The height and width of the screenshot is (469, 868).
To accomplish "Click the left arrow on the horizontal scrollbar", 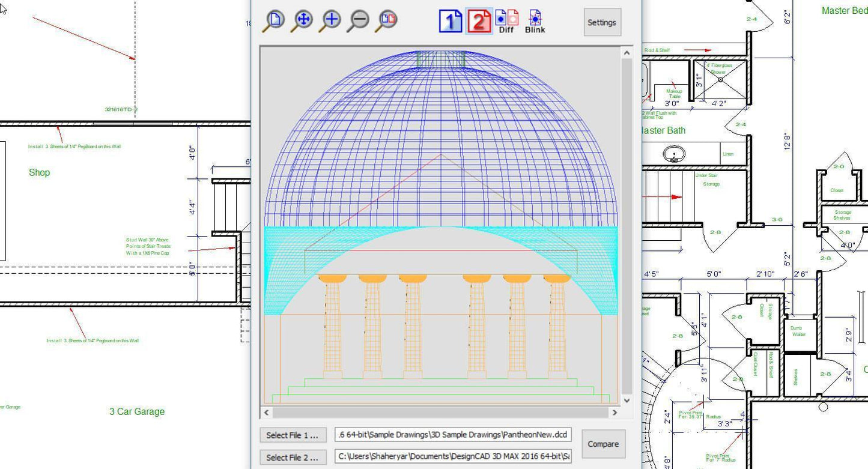I will pyautogui.click(x=266, y=413).
